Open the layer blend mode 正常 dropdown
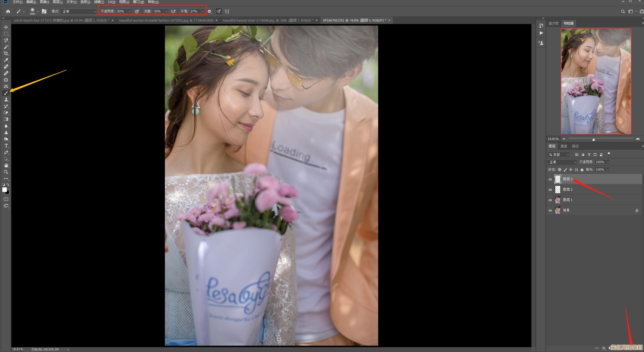Image resolution: width=644 pixels, height=352 pixels. click(562, 162)
